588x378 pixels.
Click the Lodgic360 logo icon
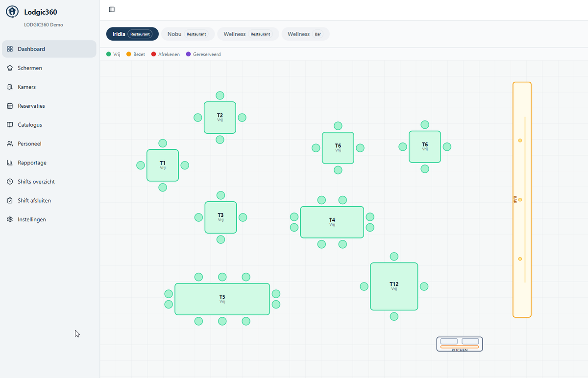[x=12, y=12]
